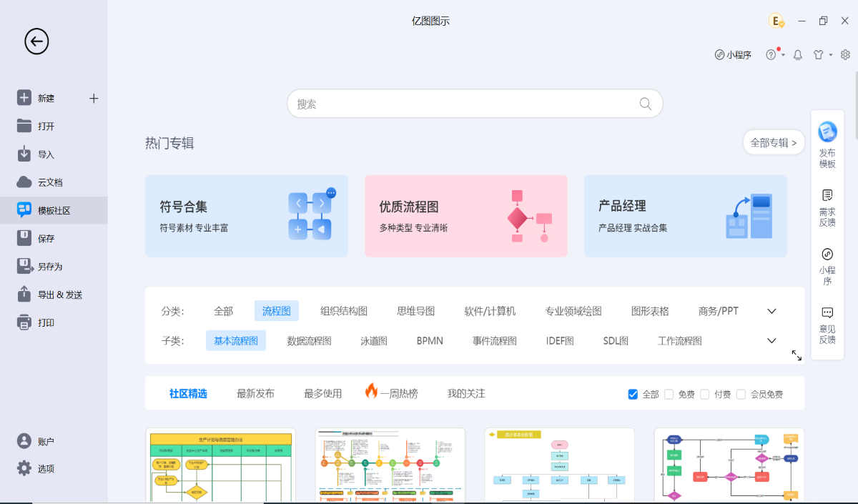Select the 事件流程图 subcategory
This screenshot has width=858, height=504.
coord(495,341)
